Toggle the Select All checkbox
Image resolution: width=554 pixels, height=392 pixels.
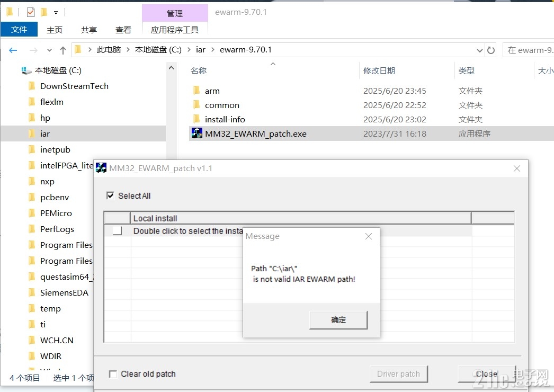pos(110,195)
